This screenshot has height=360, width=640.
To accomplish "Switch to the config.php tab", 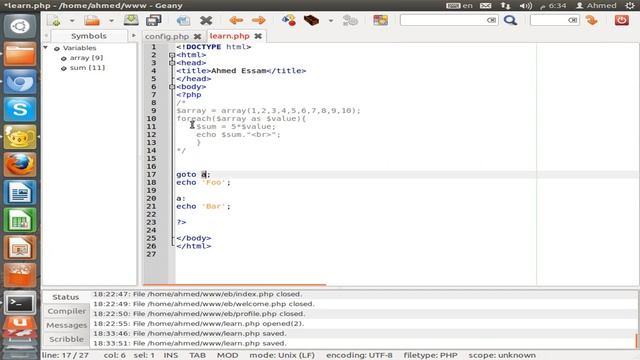I will click(x=167, y=36).
